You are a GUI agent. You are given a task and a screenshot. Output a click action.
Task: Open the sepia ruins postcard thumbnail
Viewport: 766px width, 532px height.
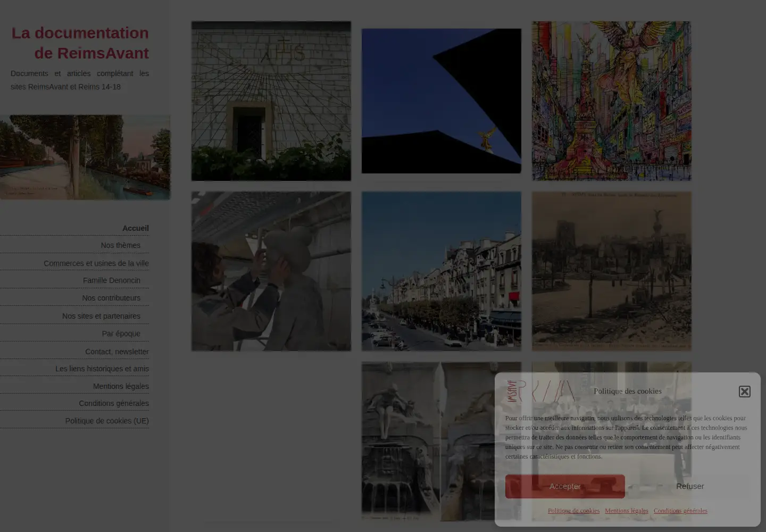(x=612, y=271)
